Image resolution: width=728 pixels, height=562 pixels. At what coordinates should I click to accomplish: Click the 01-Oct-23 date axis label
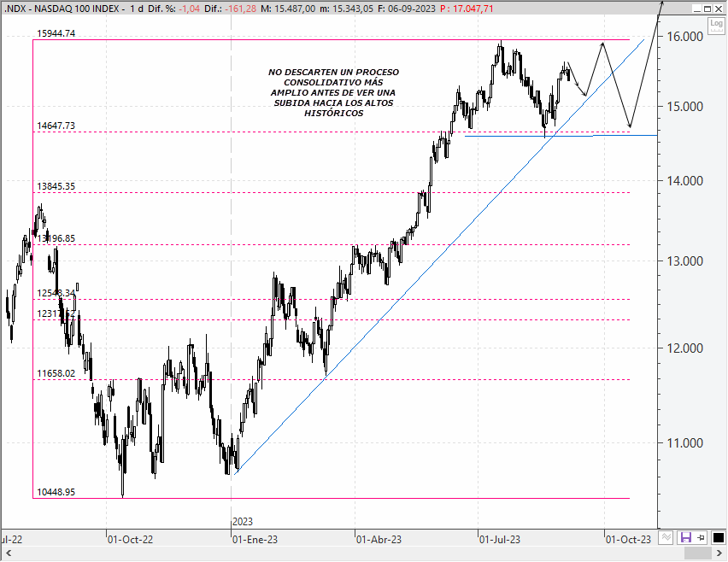(x=628, y=540)
